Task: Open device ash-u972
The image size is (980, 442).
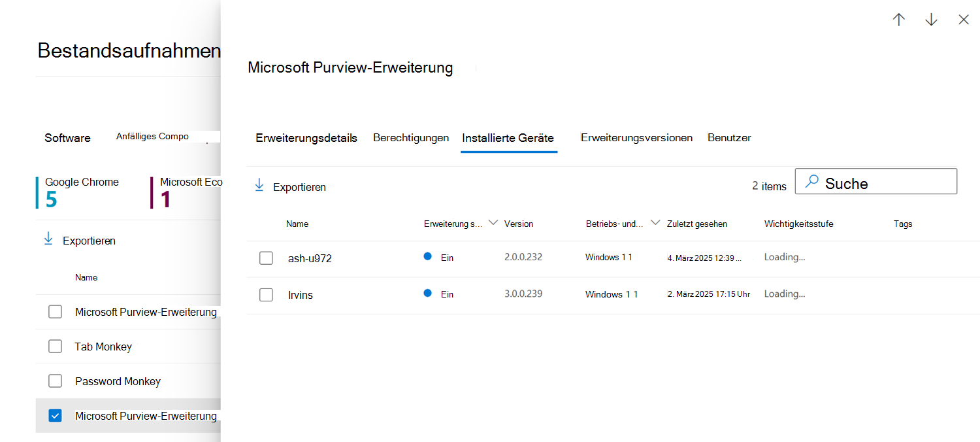Action: tap(310, 258)
